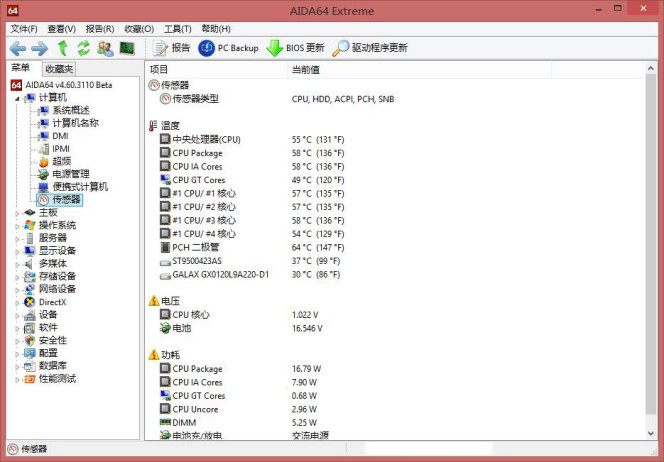
Task: Click the 温度 thermometer icon
Action: tap(153, 126)
